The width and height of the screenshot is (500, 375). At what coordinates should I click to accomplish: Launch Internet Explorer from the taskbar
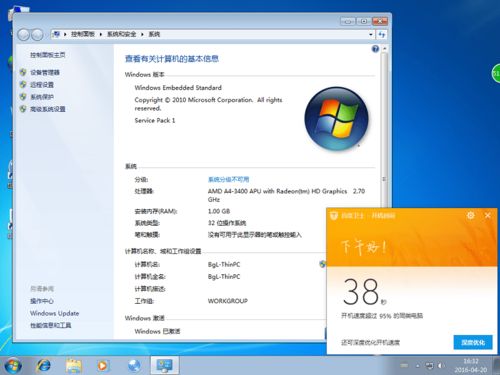[44, 366]
